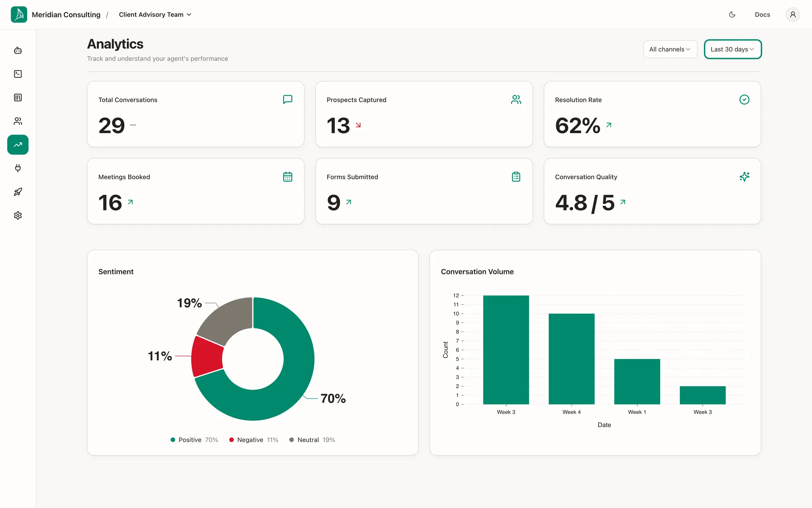Viewport: 812px width, 508px height.
Task: Open the integrations plug icon in sidebar
Action: point(18,168)
